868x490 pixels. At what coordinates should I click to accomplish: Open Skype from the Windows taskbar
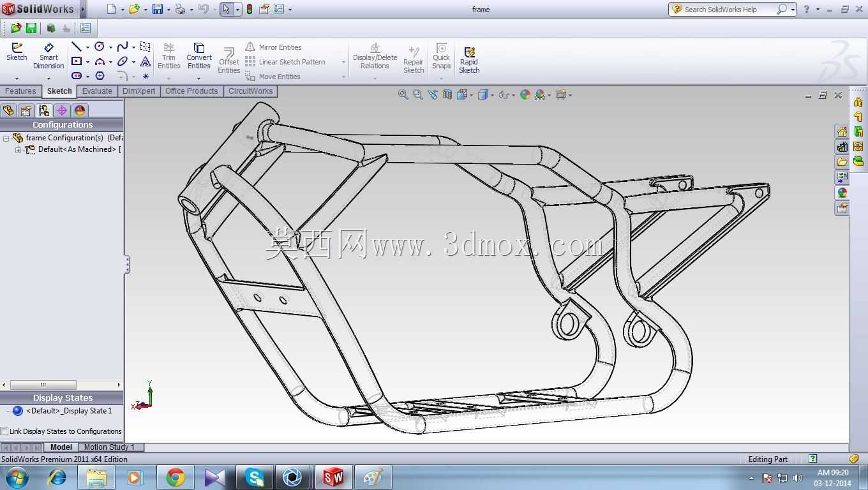[254, 477]
